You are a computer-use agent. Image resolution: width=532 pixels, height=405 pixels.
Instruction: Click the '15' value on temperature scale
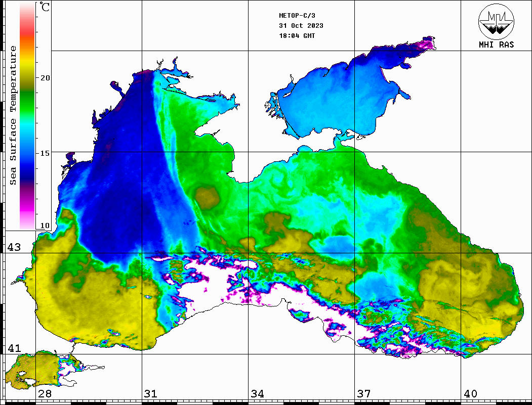(x=45, y=153)
